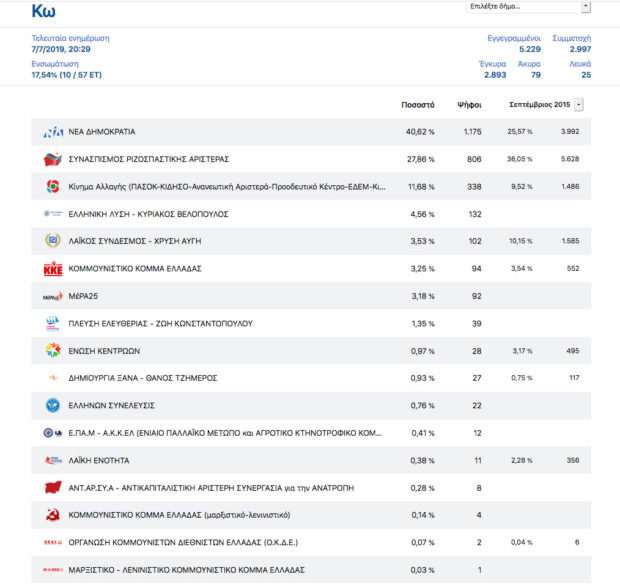
Task: Click the Δημιουργία Ξανά orange logo
Action: pos(53,378)
